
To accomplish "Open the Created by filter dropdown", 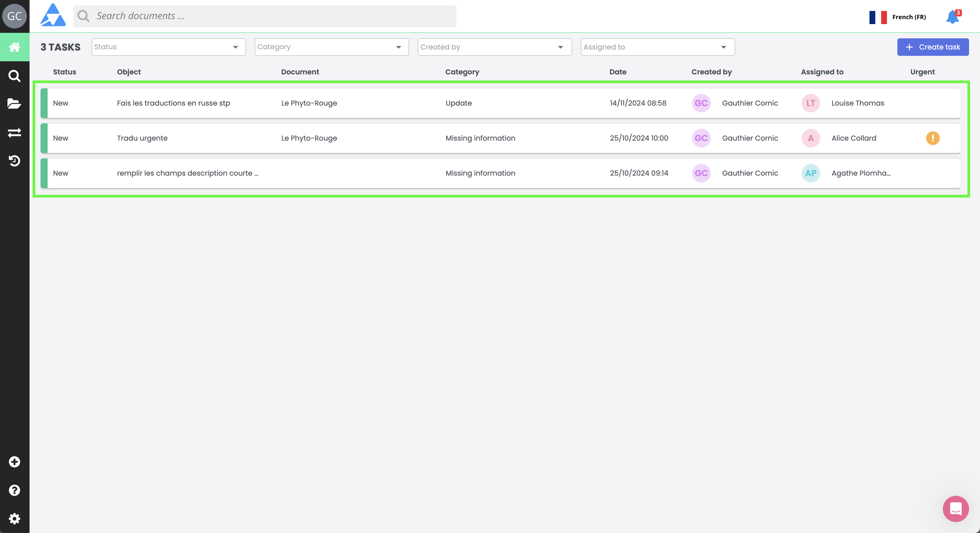I will click(x=494, y=47).
